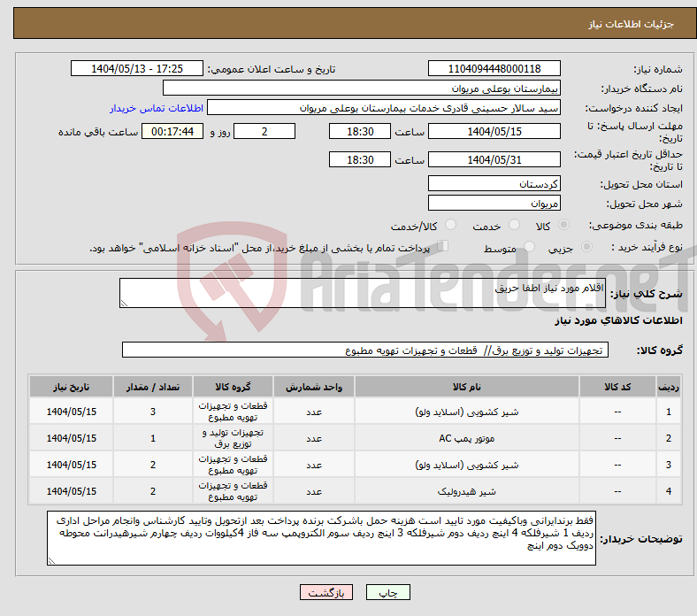Click the response deadline date 1404/05/15 field
The width and height of the screenshot is (697, 616).
pyautogui.click(x=494, y=131)
